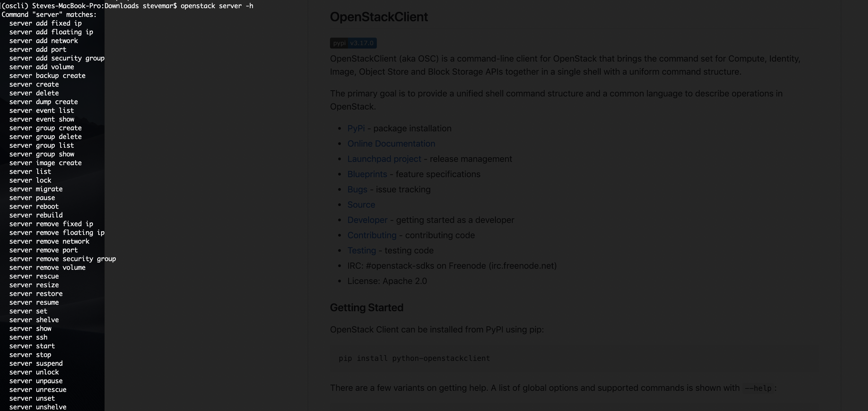This screenshot has height=411, width=868.
Task: Click the OpenStackClient page heading
Action: tap(379, 17)
